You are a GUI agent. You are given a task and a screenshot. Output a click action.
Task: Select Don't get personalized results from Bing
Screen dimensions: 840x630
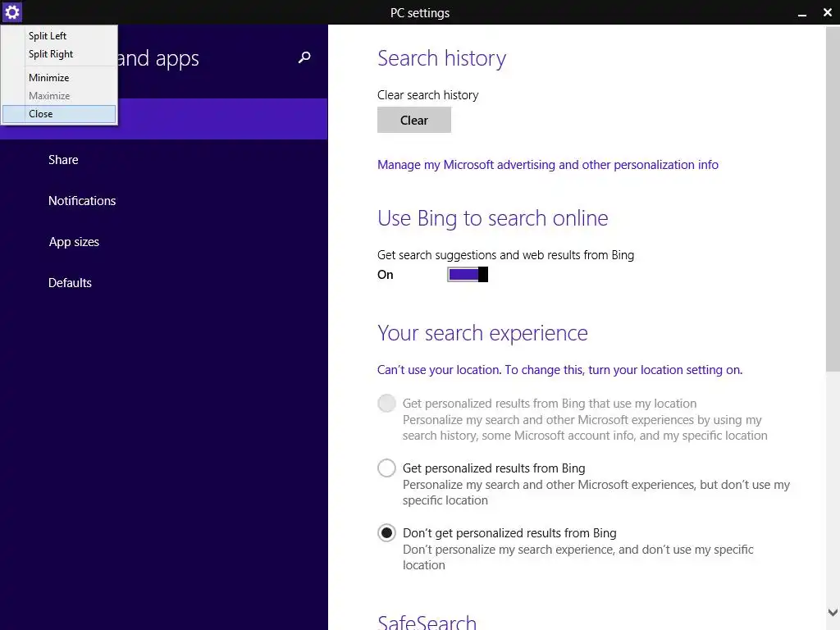(386, 533)
